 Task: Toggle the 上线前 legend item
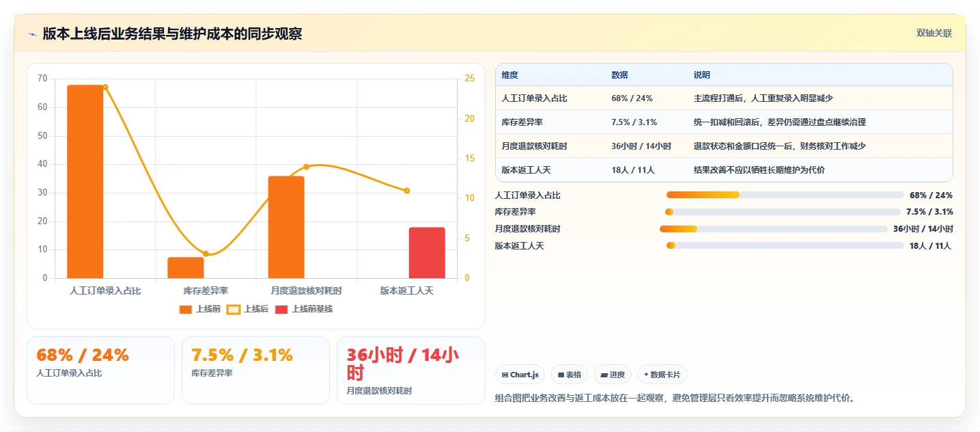pos(200,309)
